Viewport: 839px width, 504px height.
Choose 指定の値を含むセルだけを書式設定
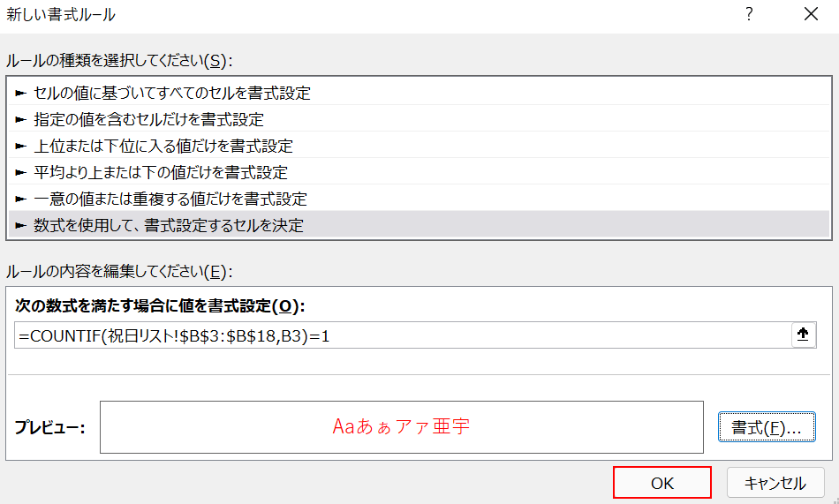[x=419, y=119]
